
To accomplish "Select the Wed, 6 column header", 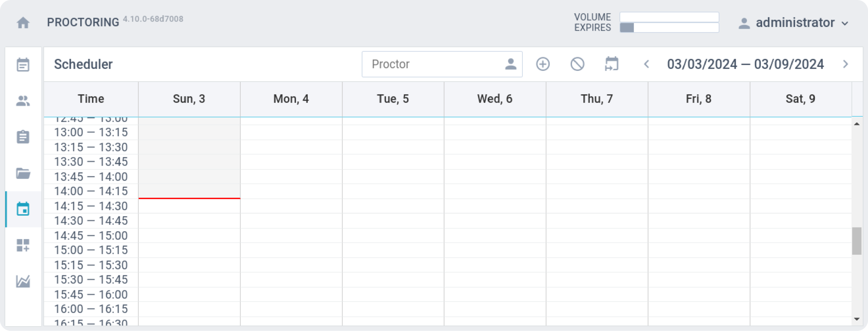I will point(495,99).
